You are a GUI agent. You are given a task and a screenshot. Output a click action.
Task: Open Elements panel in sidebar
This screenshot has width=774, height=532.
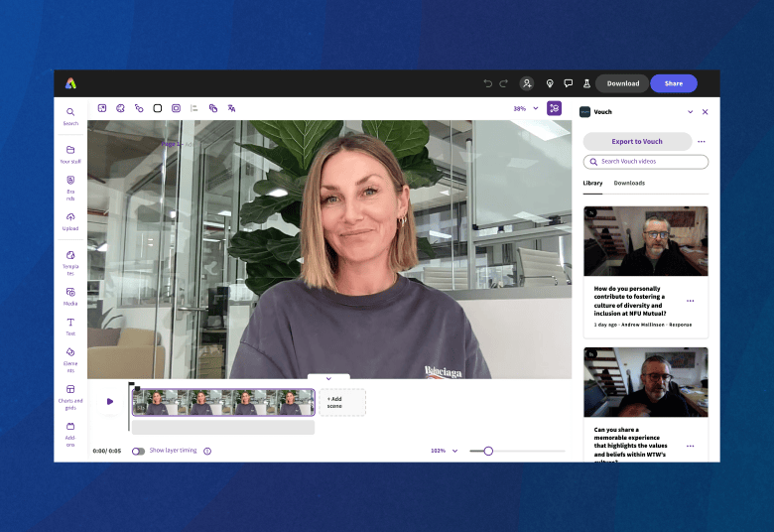[70, 359]
